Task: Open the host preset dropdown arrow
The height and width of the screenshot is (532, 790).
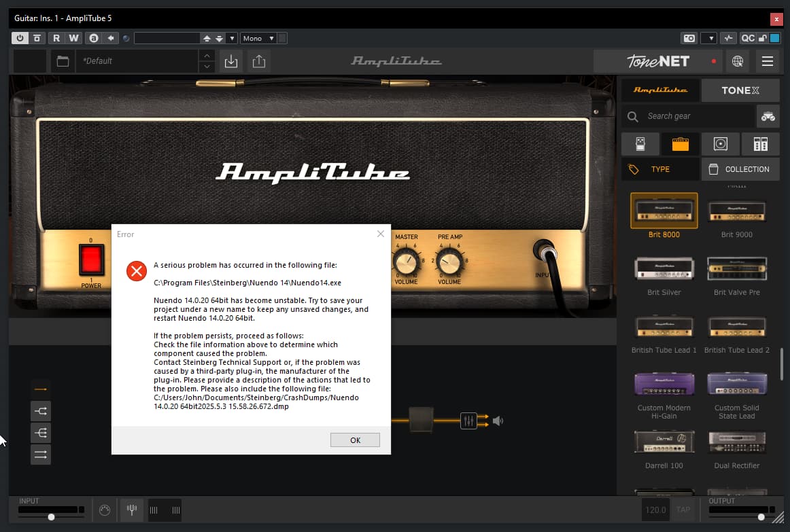Action: tap(232, 38)
